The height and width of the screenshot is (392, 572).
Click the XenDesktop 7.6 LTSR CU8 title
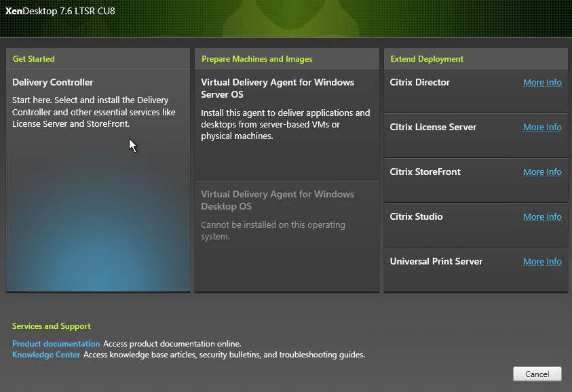(x=60, y=11)
